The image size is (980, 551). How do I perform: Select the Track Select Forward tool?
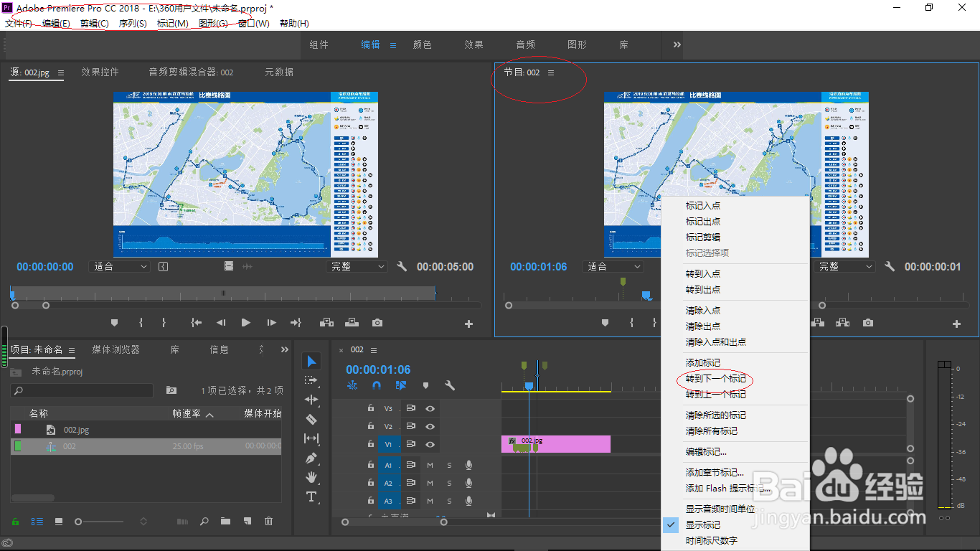click(311, 380)
